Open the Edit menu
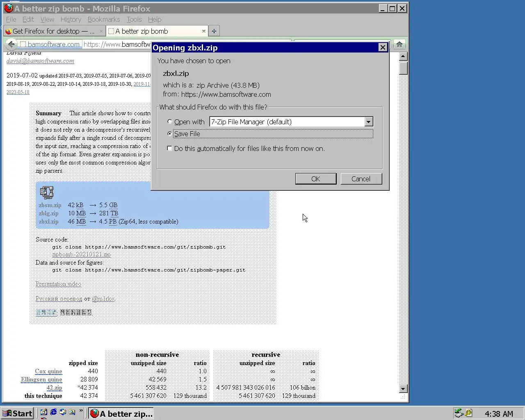The image size is (525, 420). point(28,19)
